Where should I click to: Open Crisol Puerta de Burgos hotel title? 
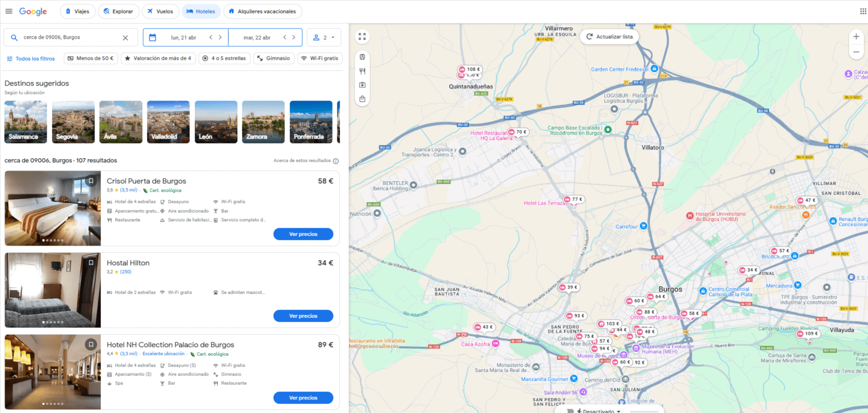[146, 181]
